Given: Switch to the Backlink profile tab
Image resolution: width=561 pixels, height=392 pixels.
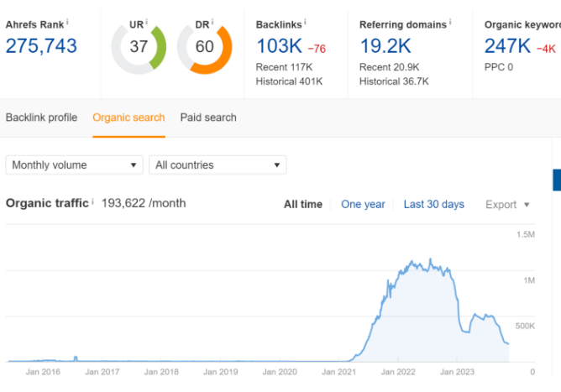Looking at the screenshot, I should click(x=41, y=118).
